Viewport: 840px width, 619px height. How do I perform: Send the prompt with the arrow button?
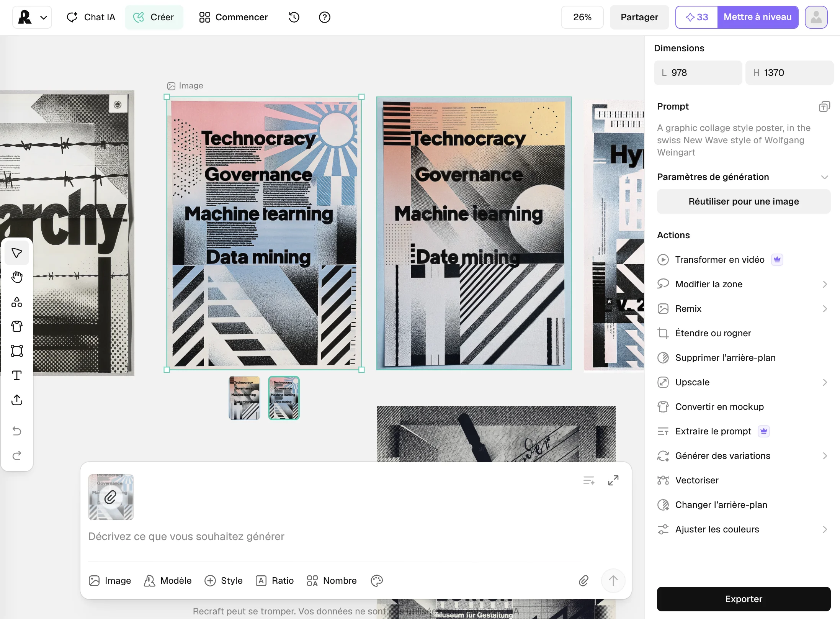point(613,581)
